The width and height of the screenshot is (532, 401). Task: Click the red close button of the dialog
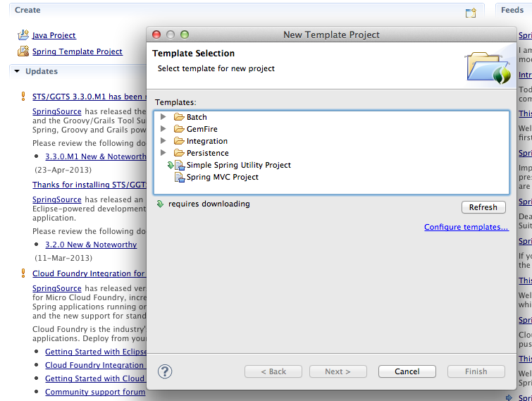click(156, 35)
